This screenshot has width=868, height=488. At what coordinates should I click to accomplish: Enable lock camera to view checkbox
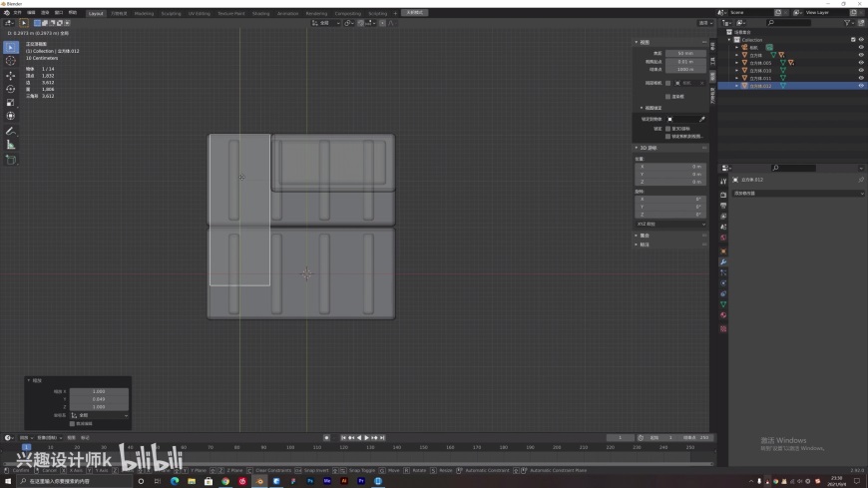(668, 137)
